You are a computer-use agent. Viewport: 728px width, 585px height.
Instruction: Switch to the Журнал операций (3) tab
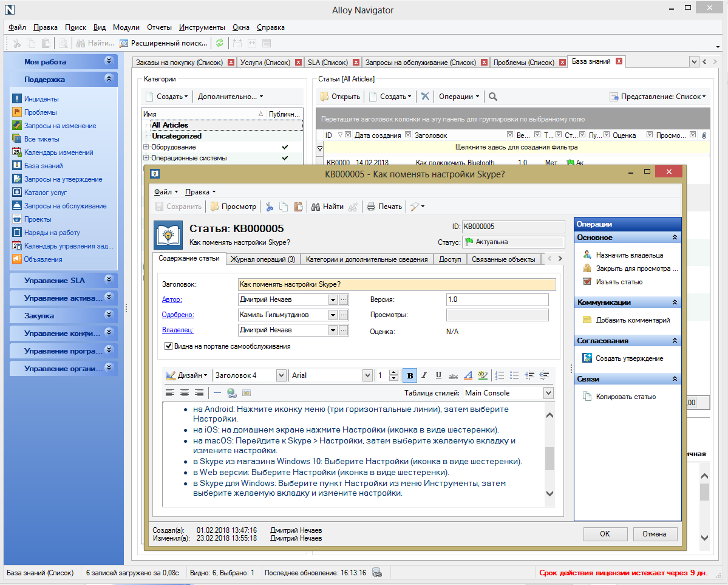(x=263, y=259)
